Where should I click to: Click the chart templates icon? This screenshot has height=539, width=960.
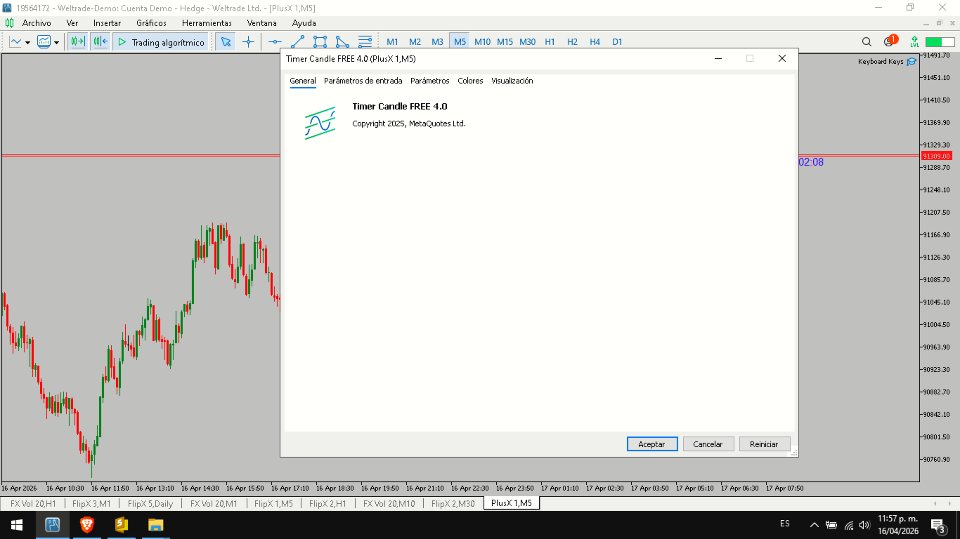tap(43, 42)
